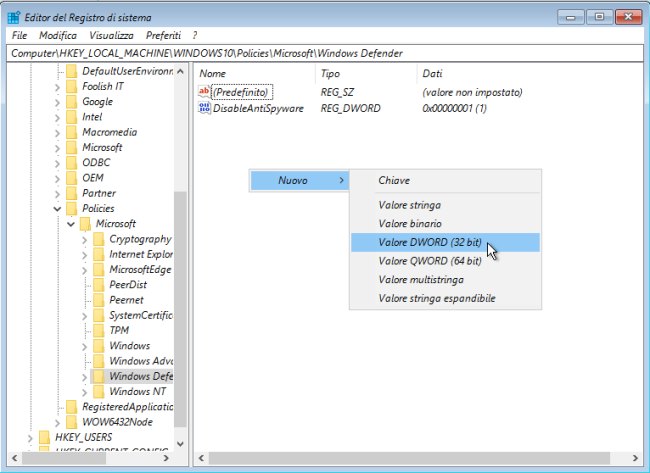Click the Tipo column header
Viewport: 650px width, 473px height.
(x=366, y=73)
